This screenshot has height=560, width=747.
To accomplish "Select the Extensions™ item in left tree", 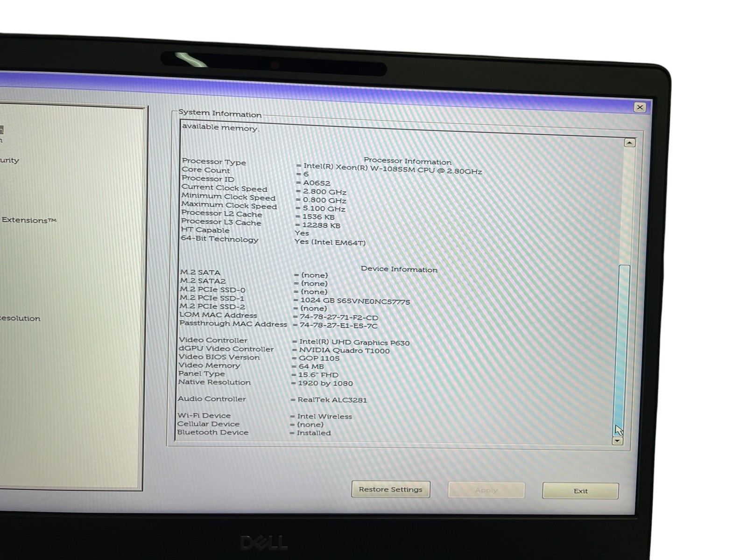I will (x=29, y=220).
